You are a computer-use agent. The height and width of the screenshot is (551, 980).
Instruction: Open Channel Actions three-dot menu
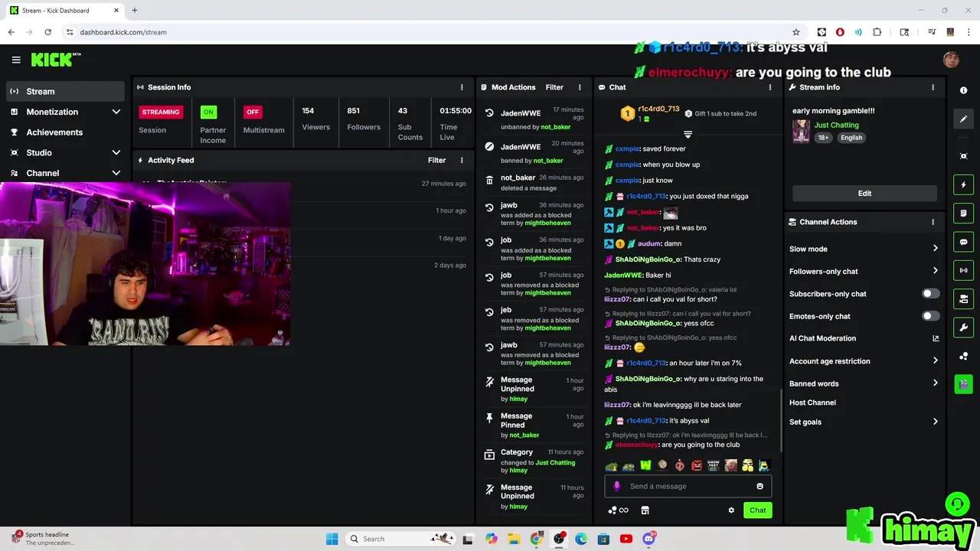click(933, 222)
